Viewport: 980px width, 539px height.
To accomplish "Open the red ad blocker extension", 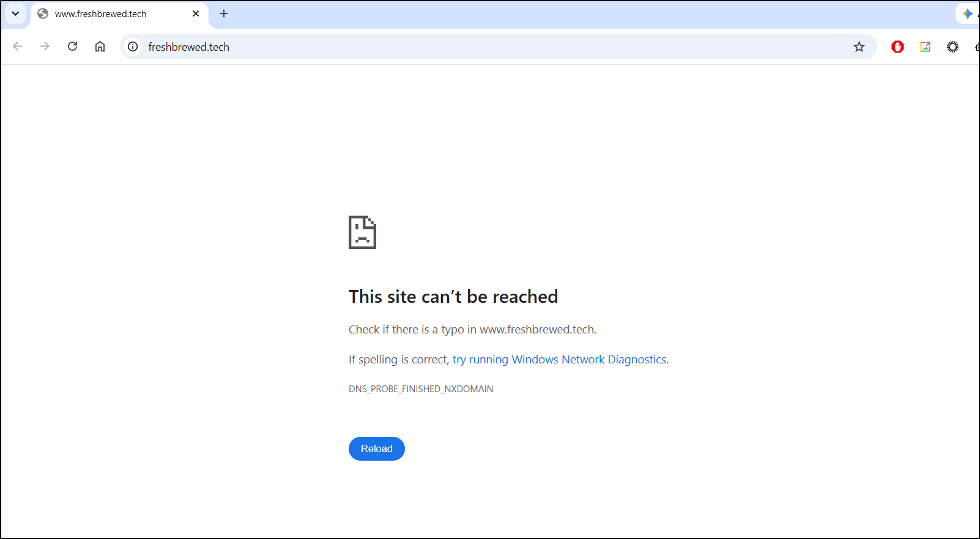I will [x=897, y=46].
